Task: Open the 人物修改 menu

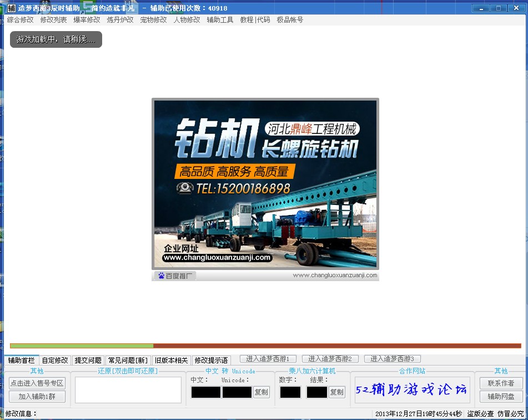Action: click(x=187, y=20)
